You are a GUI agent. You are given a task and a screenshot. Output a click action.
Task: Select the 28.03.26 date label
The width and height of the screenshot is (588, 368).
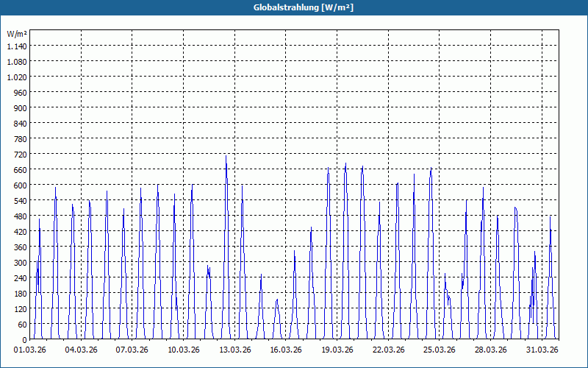[x=490, y=350]
